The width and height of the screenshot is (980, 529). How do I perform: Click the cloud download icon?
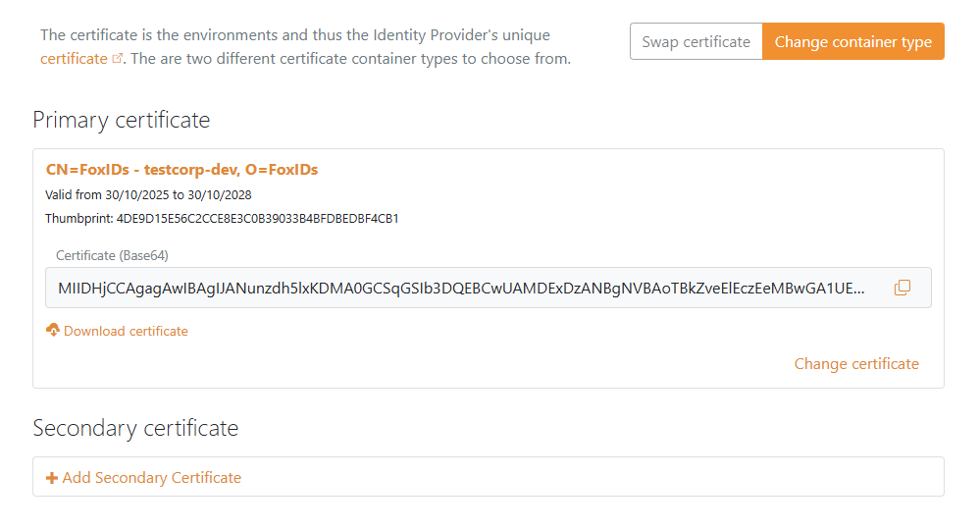click(x=53, y=331)
